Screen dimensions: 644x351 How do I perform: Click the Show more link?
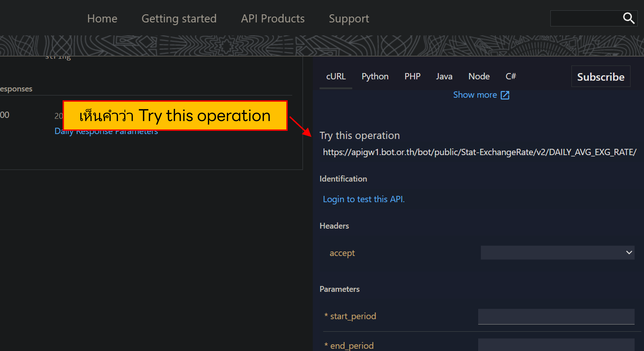tap(475, 95)
